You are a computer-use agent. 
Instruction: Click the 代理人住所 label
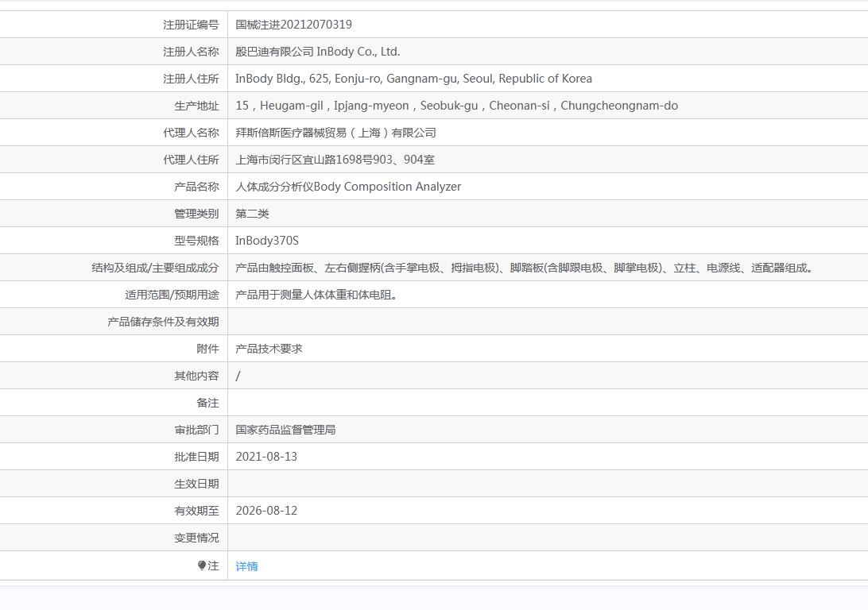(191, 160)
